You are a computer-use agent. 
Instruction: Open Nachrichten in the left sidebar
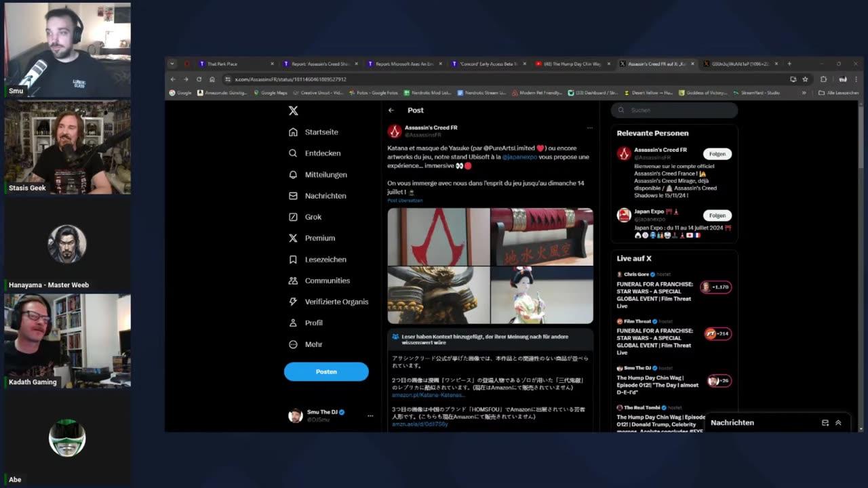click(317, 196)
